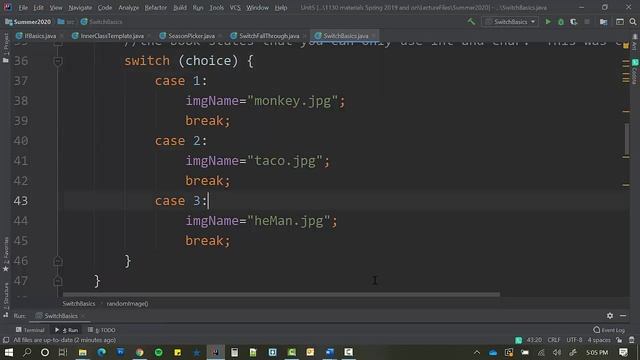Open the SwitchBasics run configuration dropdown

pos(510,22)
